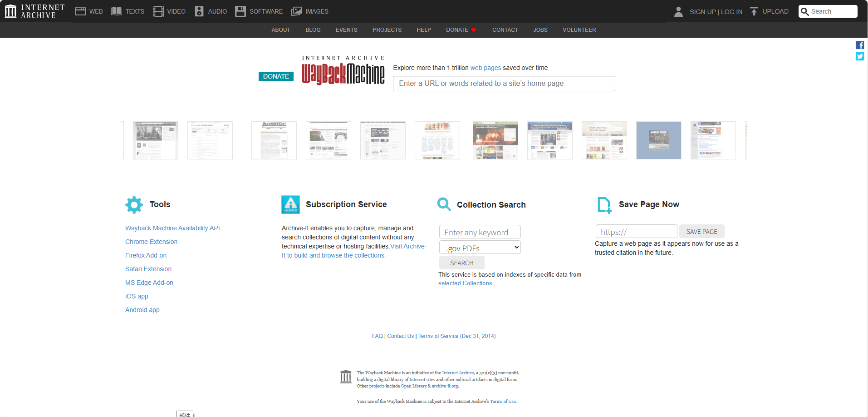
Task: Click the Collection Search SEARCH button
Action: click(x=462, y=263)
